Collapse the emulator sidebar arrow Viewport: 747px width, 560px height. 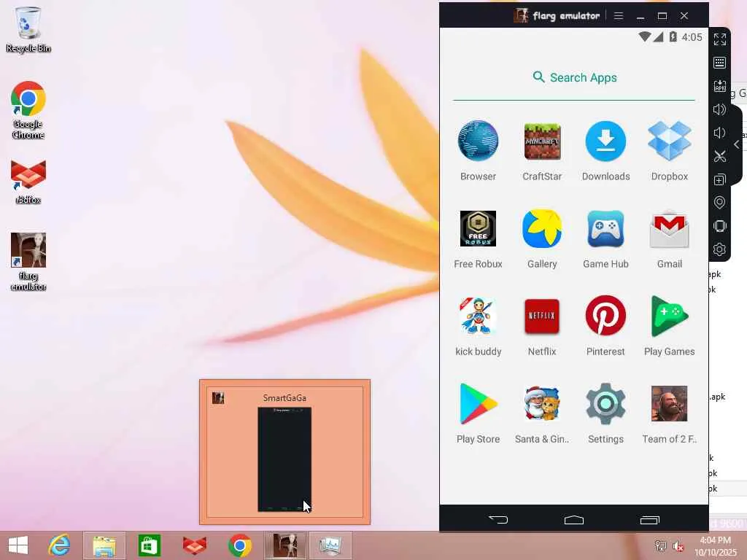[x=737, y=145]
